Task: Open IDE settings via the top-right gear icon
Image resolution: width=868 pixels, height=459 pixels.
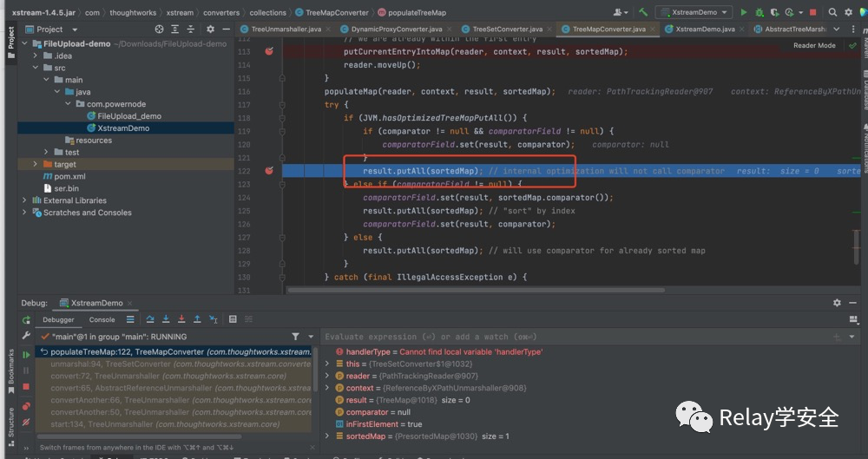Action: (848, 12)
